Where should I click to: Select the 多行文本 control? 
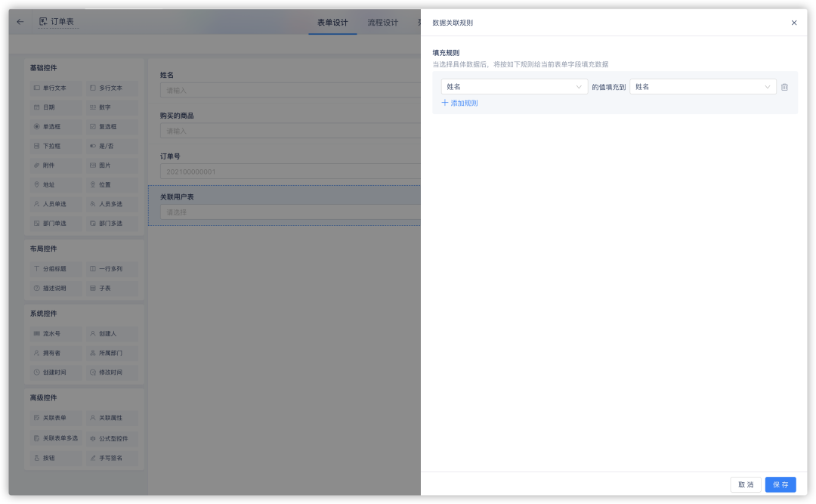(112, 88)
